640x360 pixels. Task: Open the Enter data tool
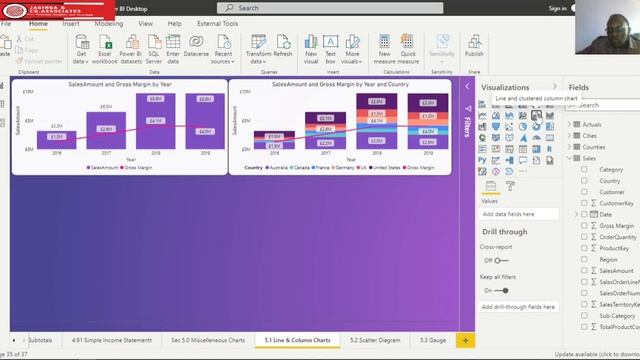[x=173, y=49]
